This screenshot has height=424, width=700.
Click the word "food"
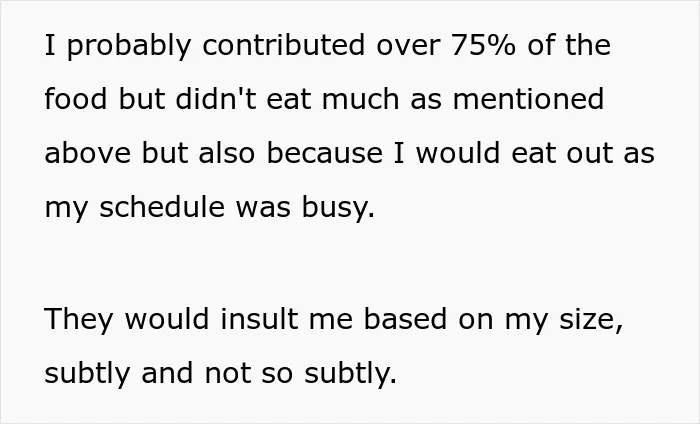[x=76, y=99]
